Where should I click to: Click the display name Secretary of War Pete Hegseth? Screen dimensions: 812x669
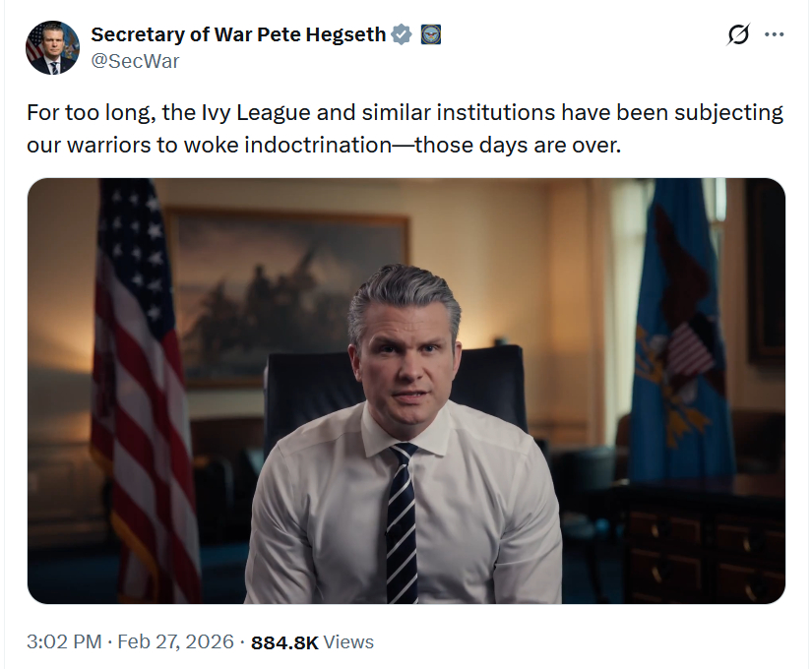point(237,34)
